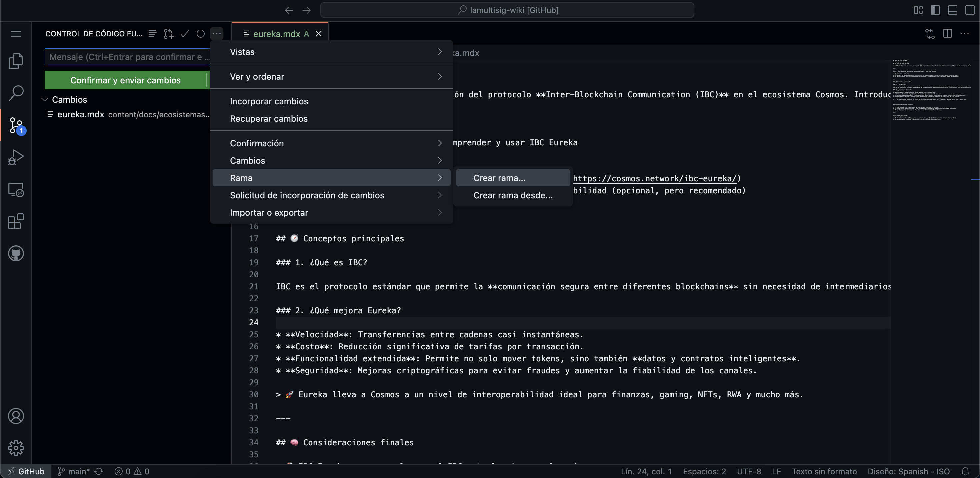This screenshot has width=980, height=478.
Task: Open notifications bell in status bar
Action: [965, 471]
